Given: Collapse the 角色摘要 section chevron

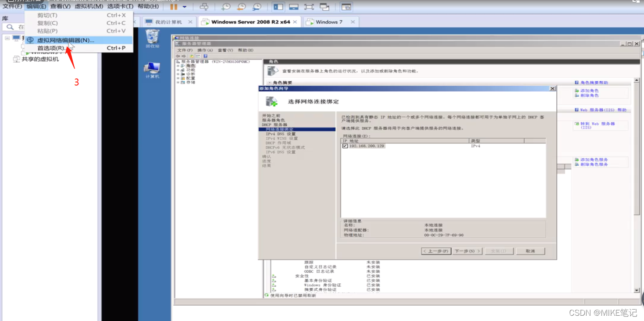Looking at the screenshot, I should [x=269, y=83].
